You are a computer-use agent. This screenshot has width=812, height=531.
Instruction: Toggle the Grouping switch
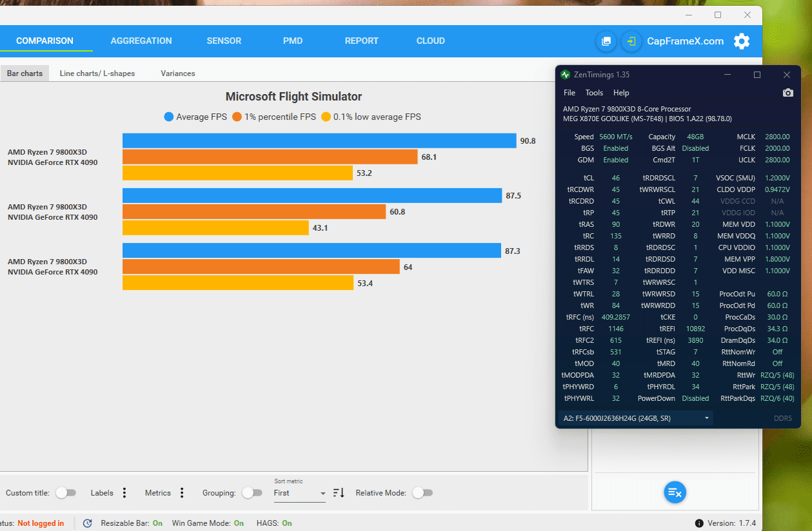coord(252,493)
